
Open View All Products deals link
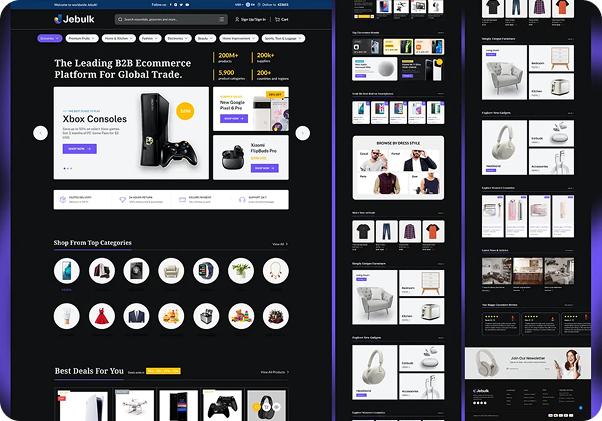pos(275,372)
